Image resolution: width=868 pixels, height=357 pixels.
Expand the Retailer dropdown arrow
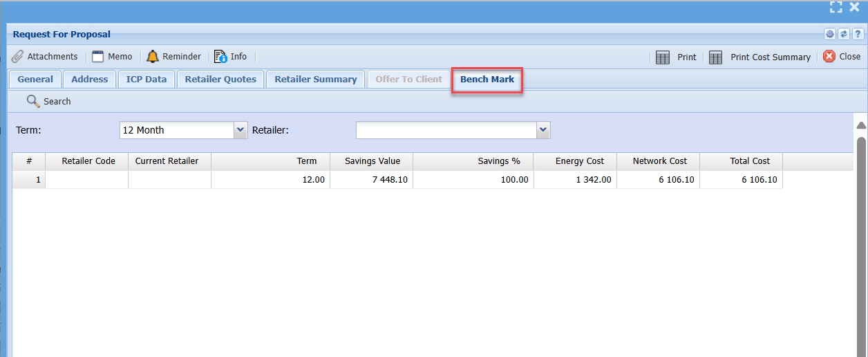pyautogui.click(x=543, y=129)
